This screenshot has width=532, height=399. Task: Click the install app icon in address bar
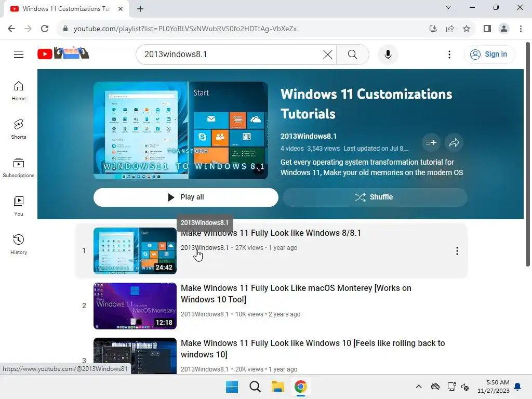pyautogui.click(x=433, y=29)
